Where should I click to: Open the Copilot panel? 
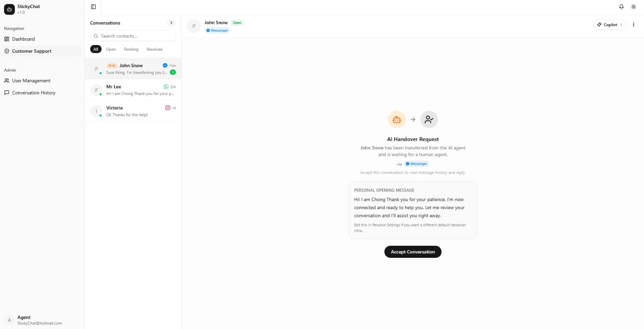(610, 25)
